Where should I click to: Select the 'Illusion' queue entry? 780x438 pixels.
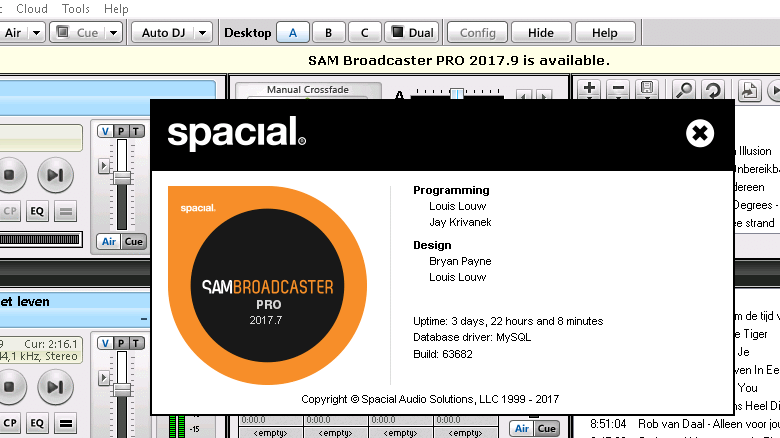(x=755, y=151)
